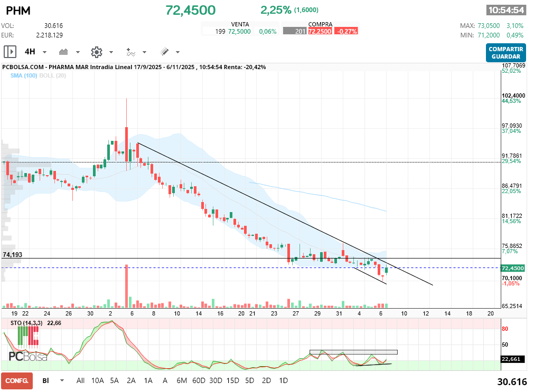The image size is (534, 392).
Task: Select the 6M time range
Action: (x=182, y=380)
